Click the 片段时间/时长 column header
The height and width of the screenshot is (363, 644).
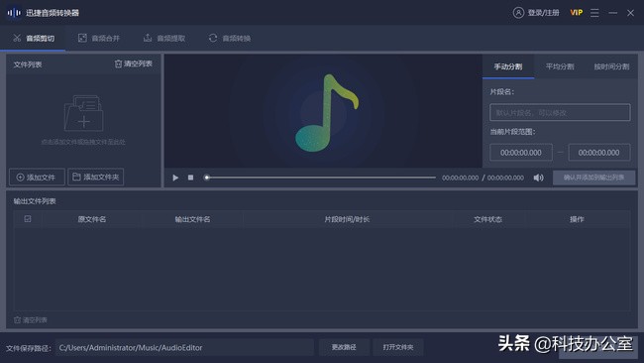click(347, 219)
